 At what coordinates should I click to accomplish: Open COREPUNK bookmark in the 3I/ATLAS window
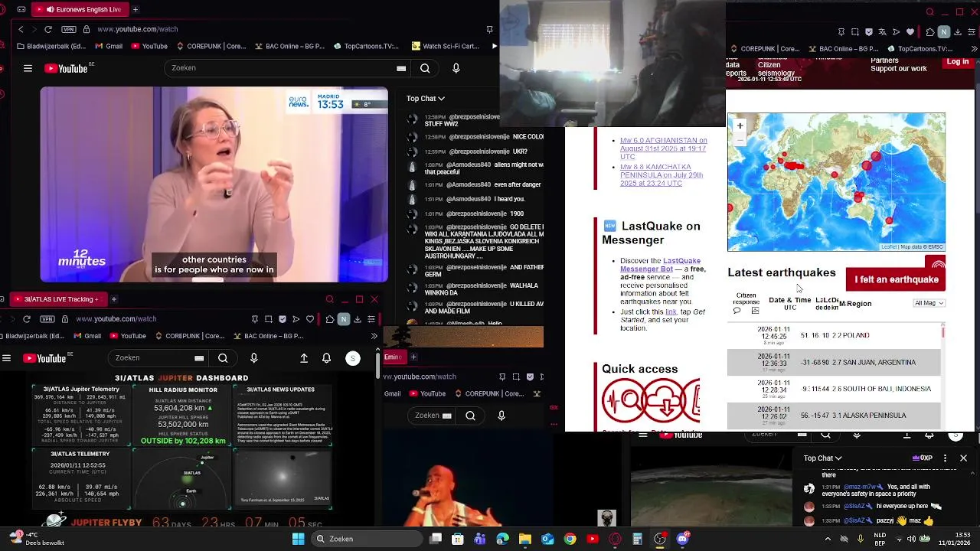pyautogui.click(x=190, y=336)
